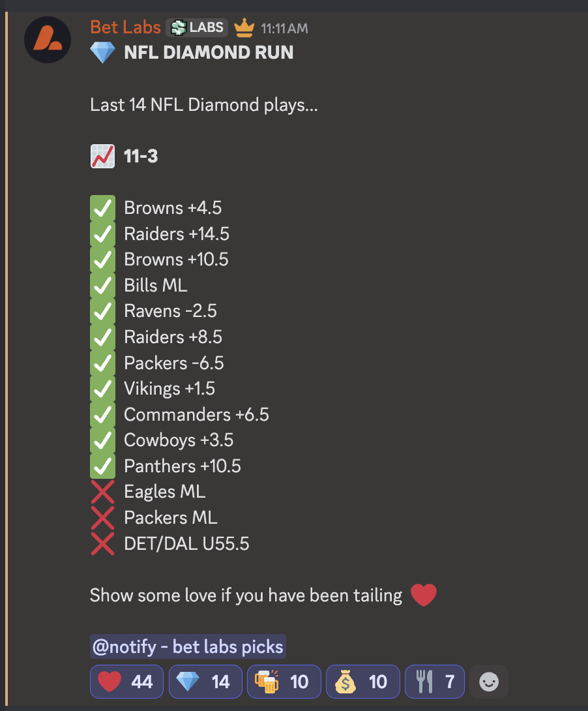Click the green checkmark beside Bills ML
Viewport: 588px width, 711px height.
(102, 285)
